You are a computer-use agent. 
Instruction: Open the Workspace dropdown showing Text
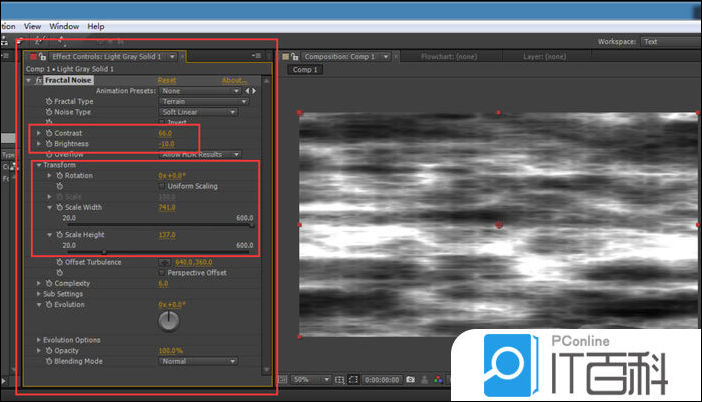click(671, 42)
